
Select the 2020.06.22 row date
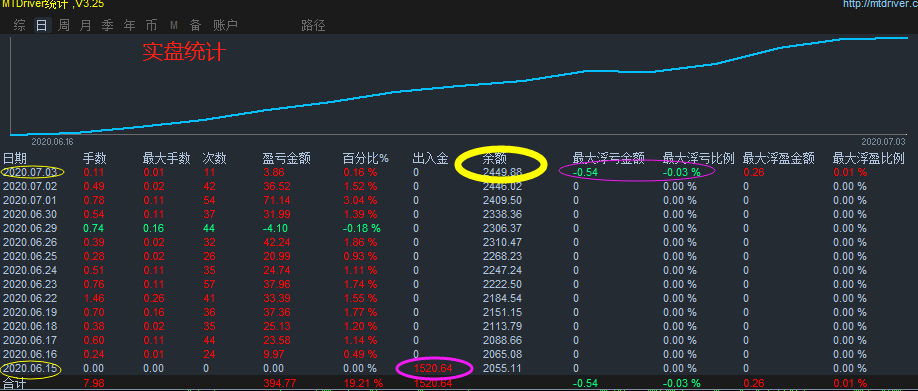point(30,298)
